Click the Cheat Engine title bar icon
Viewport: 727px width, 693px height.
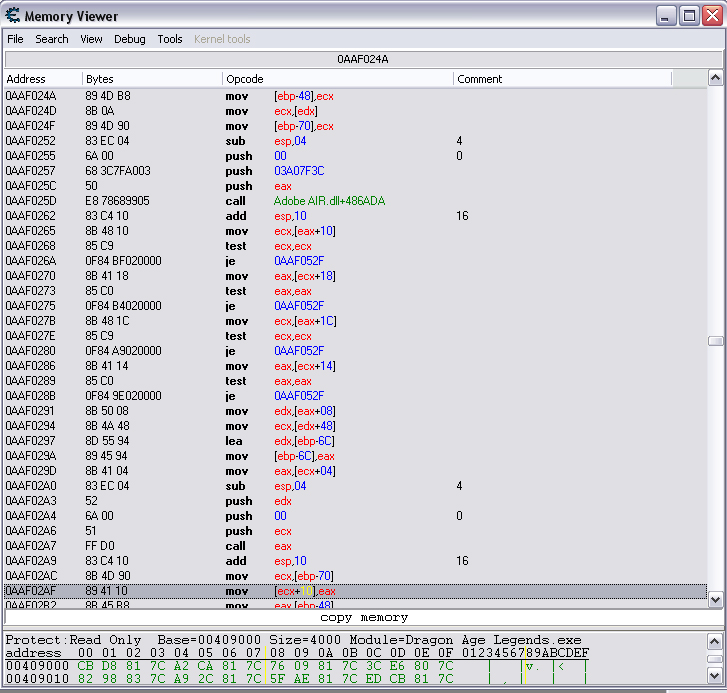tap(13, 16)
